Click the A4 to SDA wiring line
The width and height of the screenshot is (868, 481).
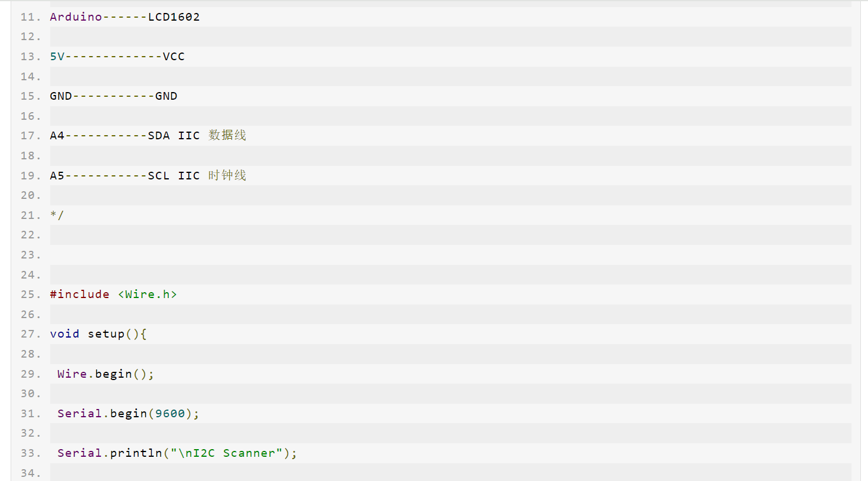(125, 136)
